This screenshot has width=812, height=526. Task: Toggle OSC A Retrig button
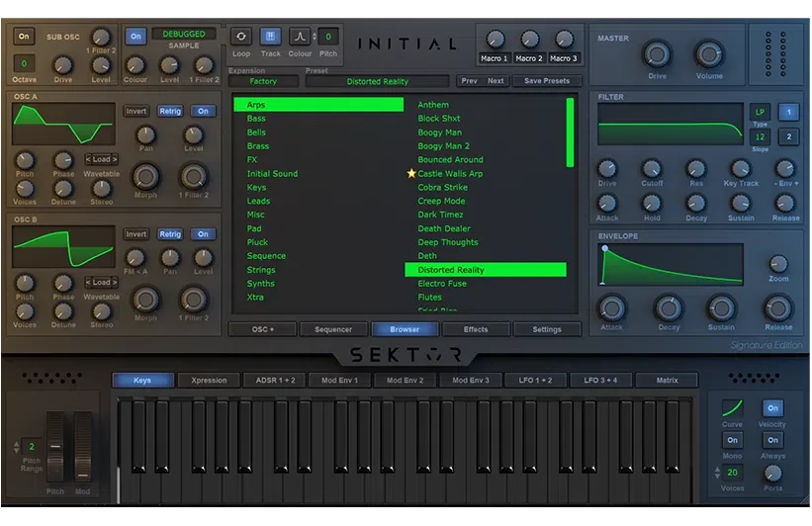(x=170, y=111)
